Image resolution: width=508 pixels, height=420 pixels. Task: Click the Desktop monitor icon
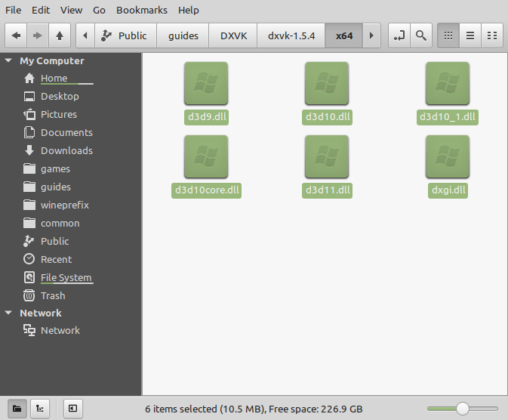tap(29, 97)
